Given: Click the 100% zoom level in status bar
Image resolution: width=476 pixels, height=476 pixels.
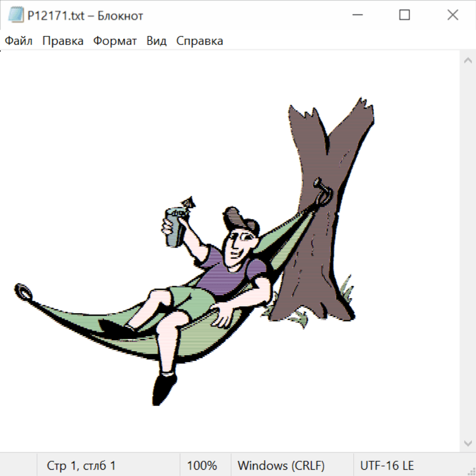Looking at the screenshot, I should pyautogui.click(x=202, y=465).
